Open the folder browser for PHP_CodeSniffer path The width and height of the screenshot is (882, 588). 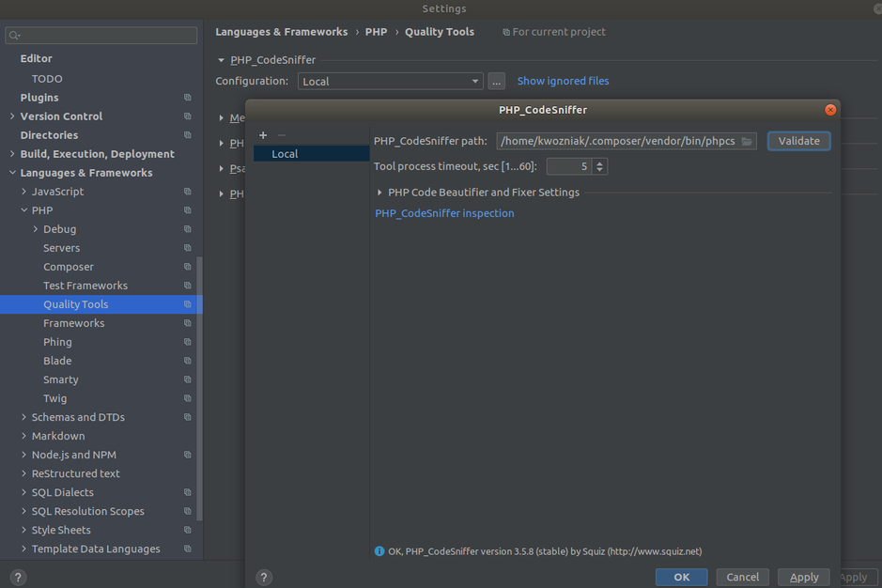pos(747,140)
